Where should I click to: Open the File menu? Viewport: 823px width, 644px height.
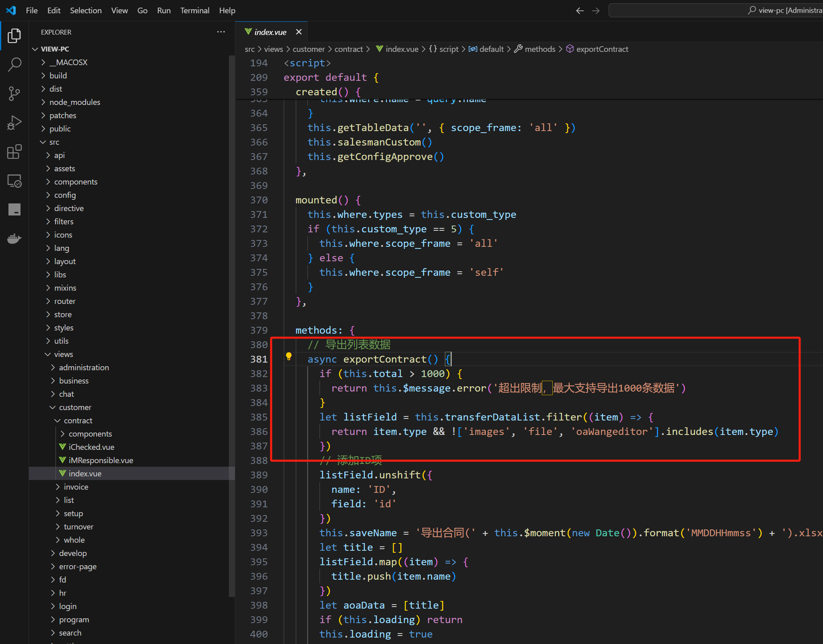pyautogui.click(x=32, y=10)
